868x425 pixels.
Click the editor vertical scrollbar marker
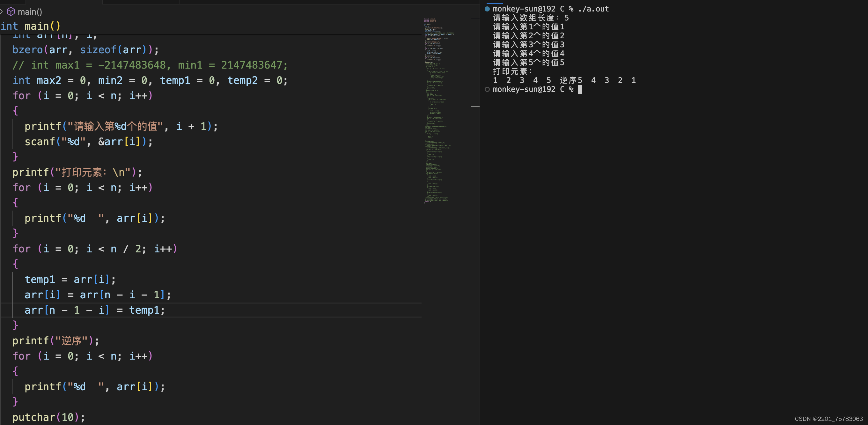[x=475, y=107]
